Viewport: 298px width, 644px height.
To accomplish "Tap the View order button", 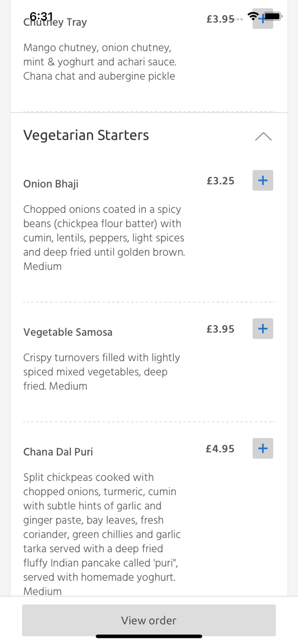I will 149,620.
